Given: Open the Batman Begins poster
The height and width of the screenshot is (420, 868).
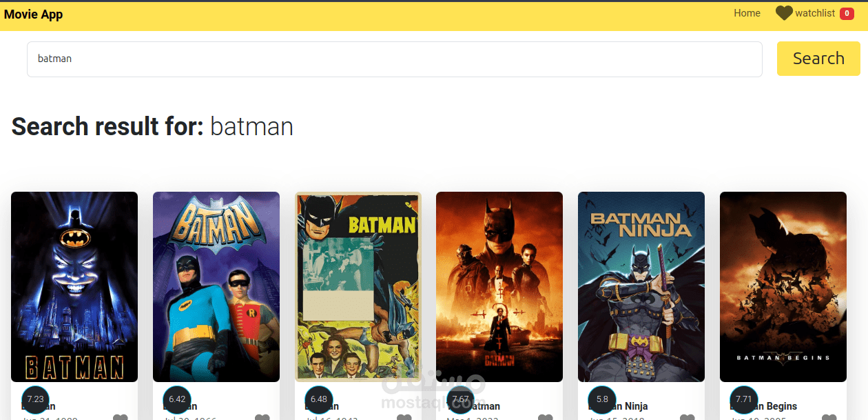Looking at the screenshot, I should (x=783, y=286).
